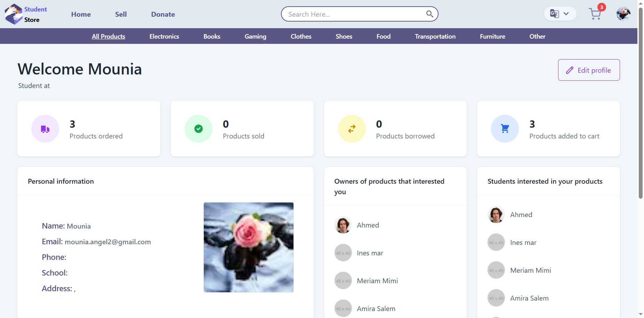Screen dimensions: 644x318
Task: Open the Donate page
Action: (x=163, y=14)
